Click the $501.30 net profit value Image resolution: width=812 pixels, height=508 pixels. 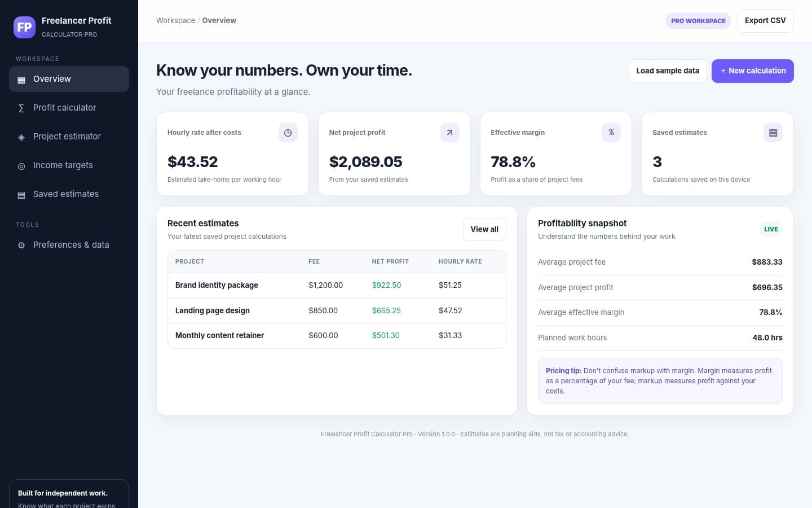(x=386, y=336)
